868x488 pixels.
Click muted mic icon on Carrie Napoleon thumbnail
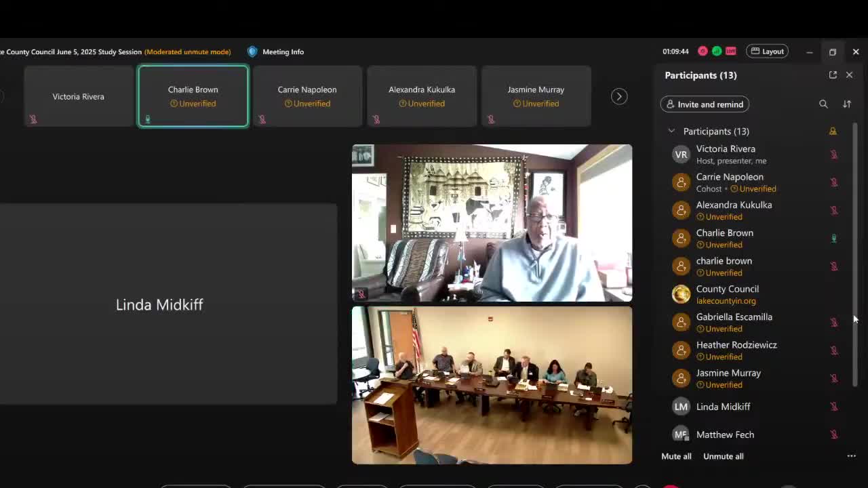262,119
